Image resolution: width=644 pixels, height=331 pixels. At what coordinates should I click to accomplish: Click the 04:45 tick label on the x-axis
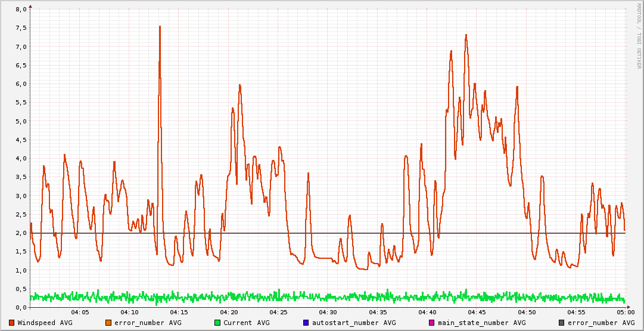tap(477, 313)
